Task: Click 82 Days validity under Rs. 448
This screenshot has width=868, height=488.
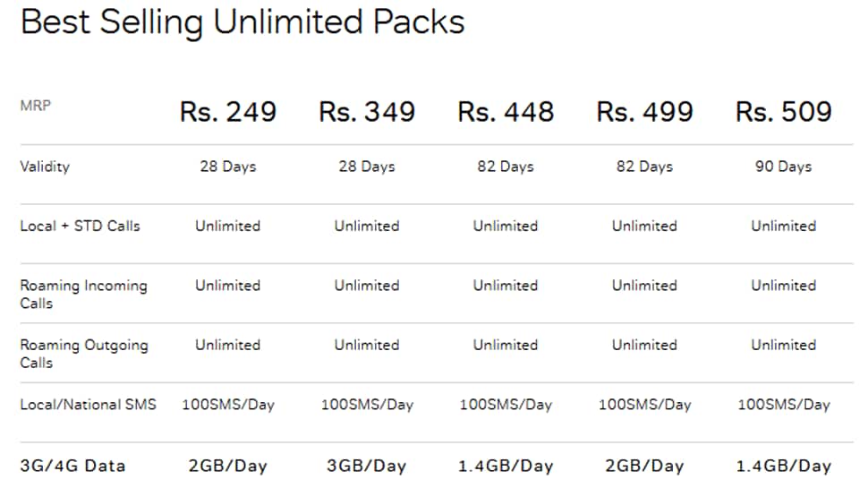Action: [x=506, y=167]
